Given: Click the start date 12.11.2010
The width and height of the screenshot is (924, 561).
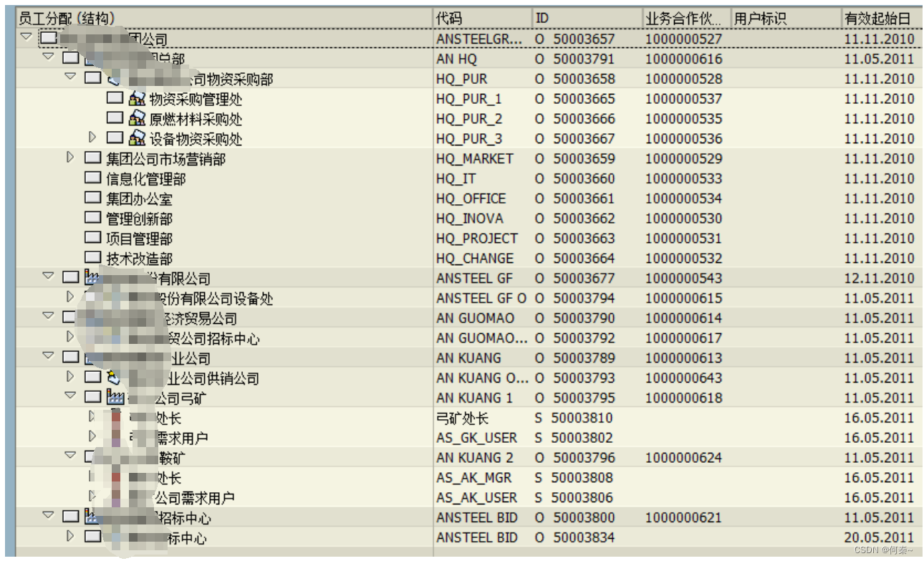Looking at the screenshot, I should point(879,278).
